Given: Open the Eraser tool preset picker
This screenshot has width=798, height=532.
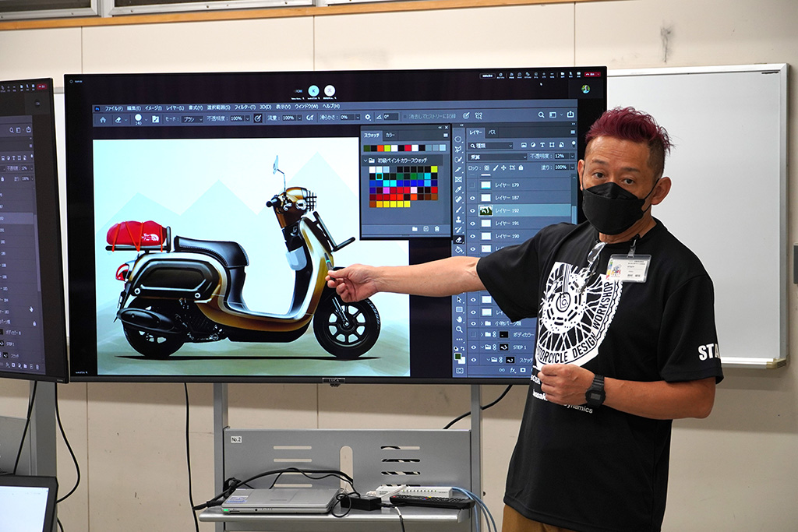Looking at the screenshot, I should [120, 120].
